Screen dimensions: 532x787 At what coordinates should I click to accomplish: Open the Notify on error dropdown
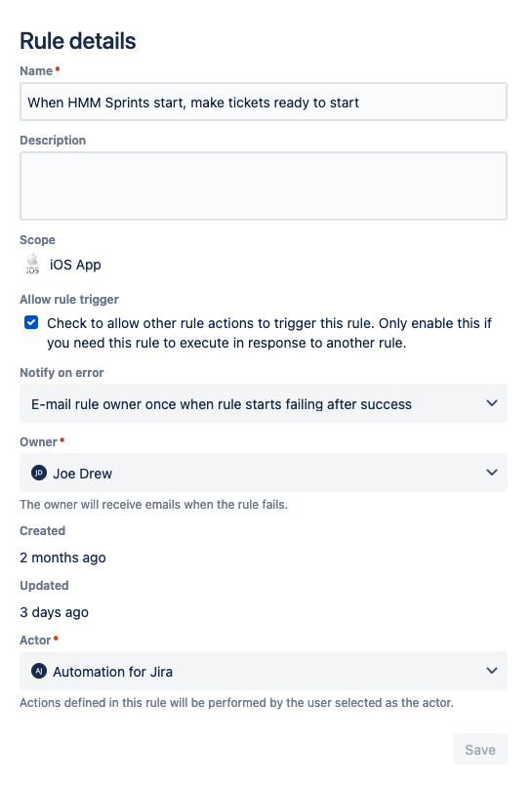tap(264, 403)
